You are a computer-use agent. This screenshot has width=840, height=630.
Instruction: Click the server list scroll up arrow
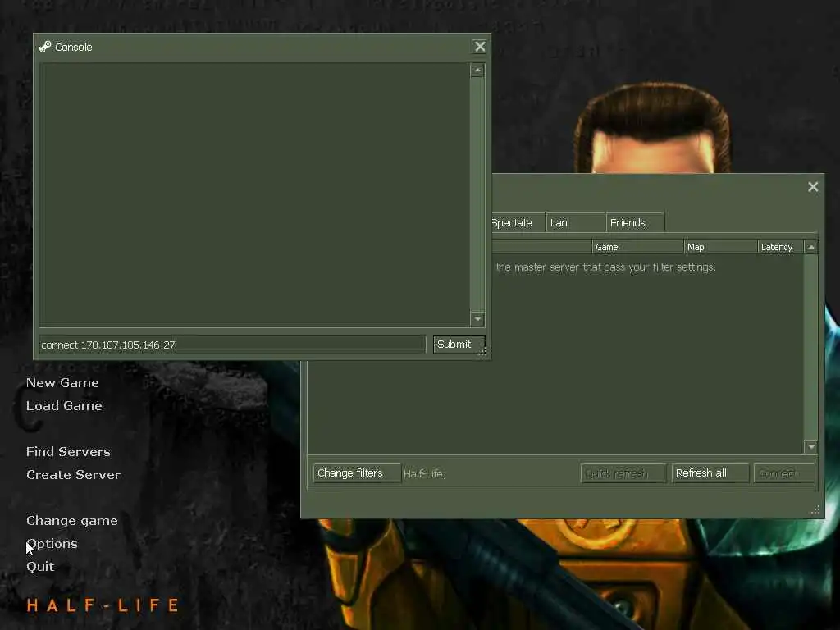(x=811, y=247)
